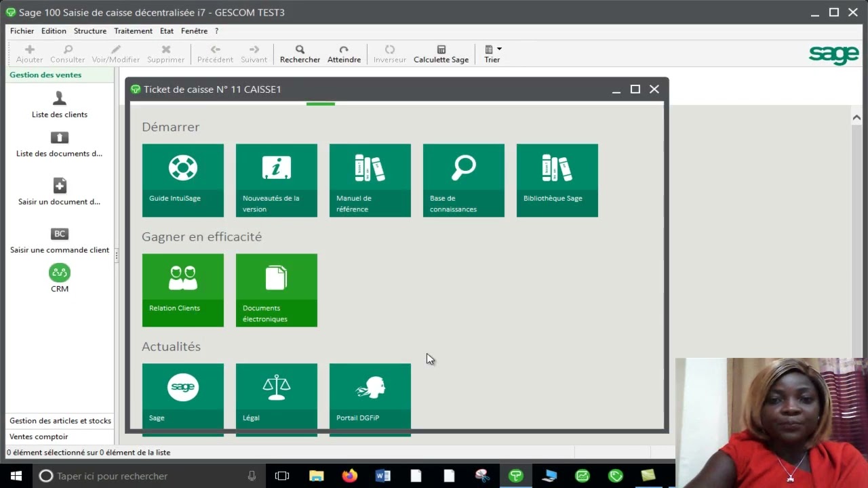Viewport: 868px width, 488px height.
Task: Click the scroll-up arrow of the right scrollbar
Action: (x=856, y=117)
